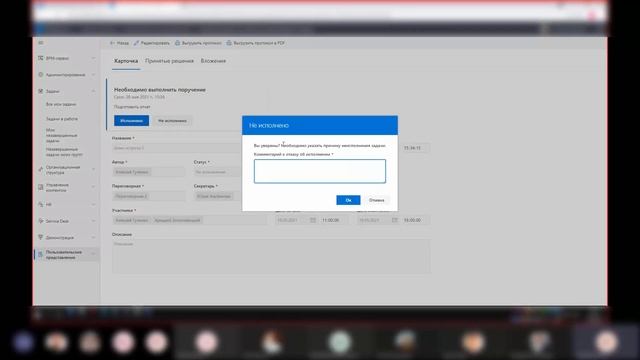Screen dimensions: 640x360
Task: Click the HR sidebar icon
Action: point(40,204)
